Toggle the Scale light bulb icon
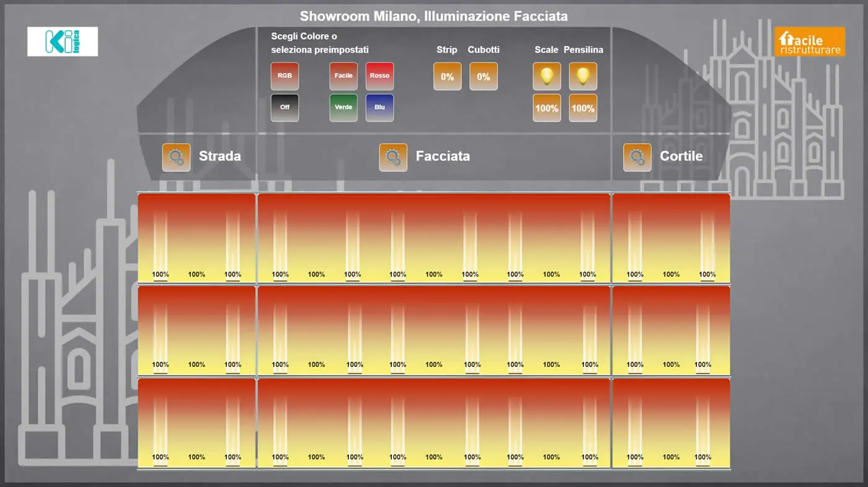The image size is (868, 487). coord(546,76)
